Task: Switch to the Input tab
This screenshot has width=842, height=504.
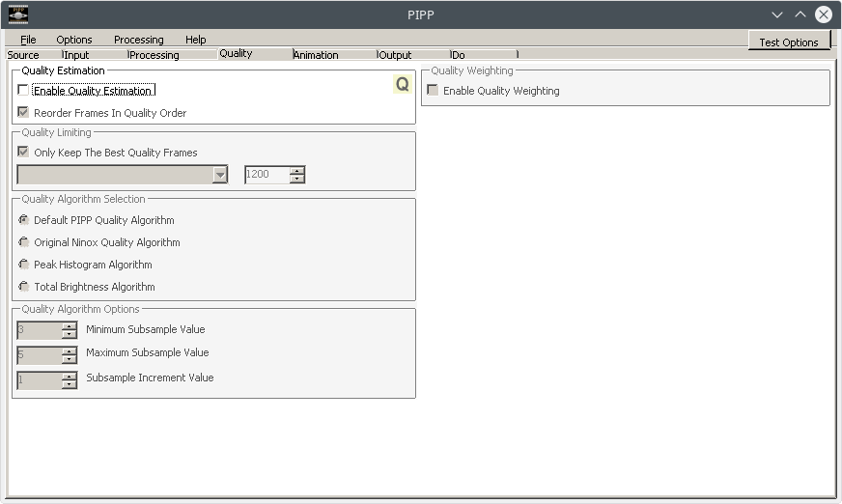Action: [x=95, y=55]
